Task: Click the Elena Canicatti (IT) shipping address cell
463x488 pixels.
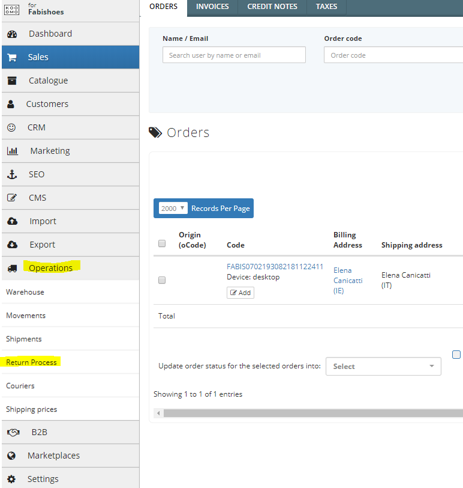Action: pos(406,280)
